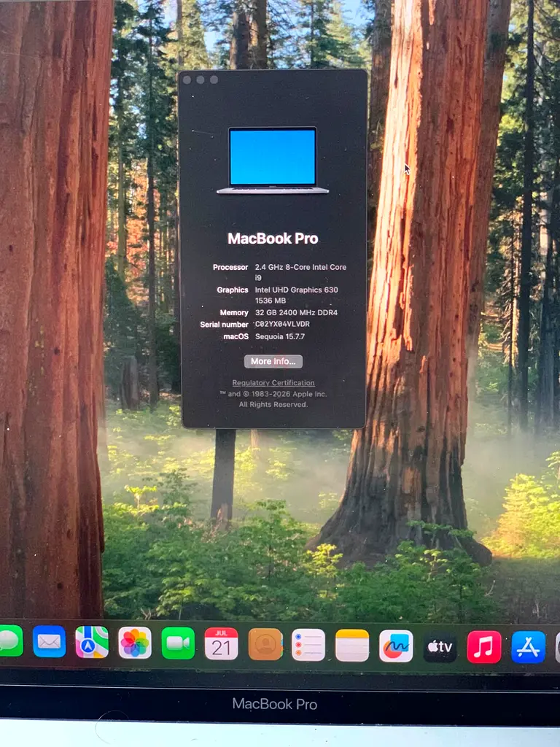The image size is (560, 747).
Task: Click the 1536 MB graphics memory text
Action: click(271, 301)
